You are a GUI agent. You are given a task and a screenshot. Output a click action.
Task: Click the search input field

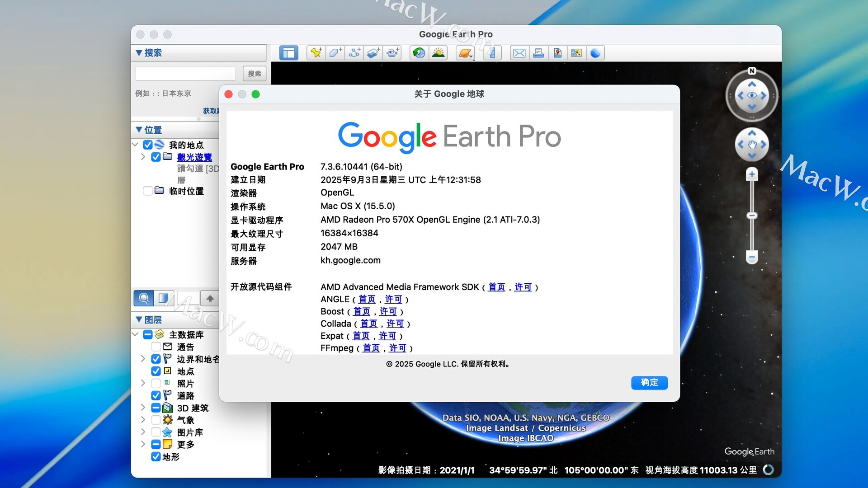coord(185,74)
